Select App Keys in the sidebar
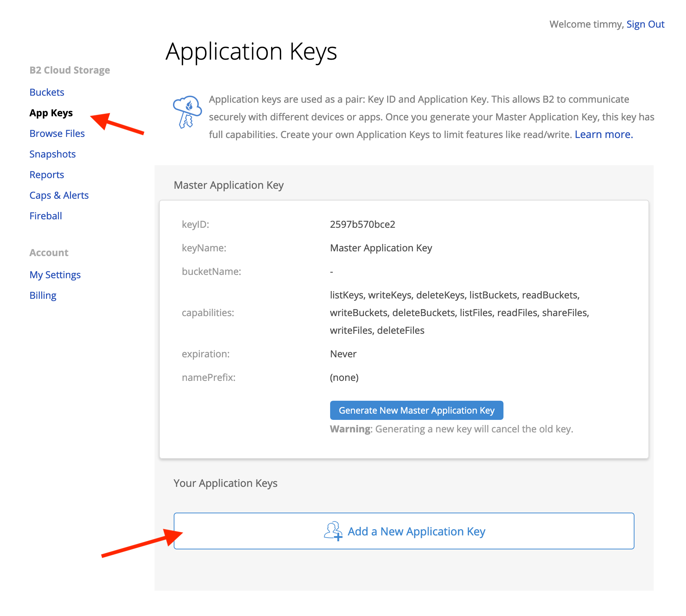The height and width of the screenshot is (616, 686). point(51,113)
